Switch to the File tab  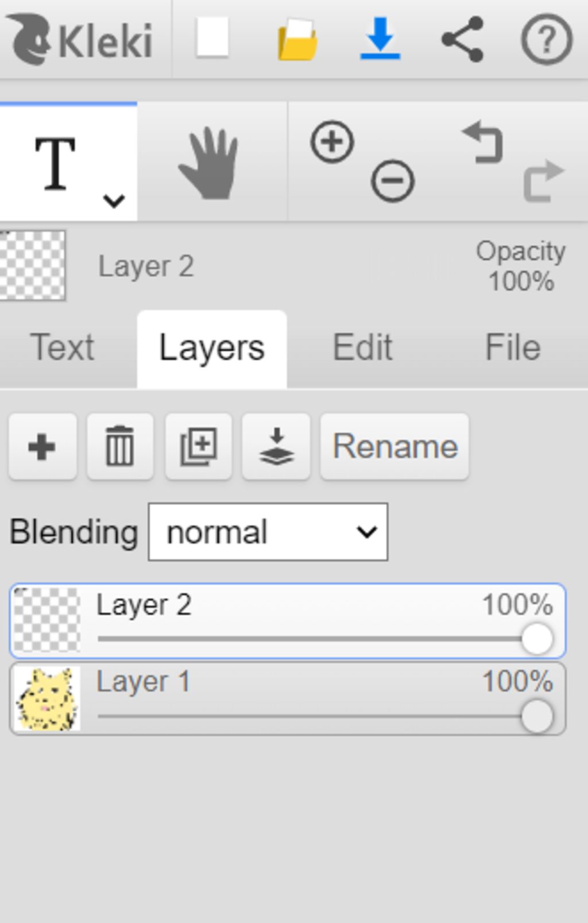pos(513,347)
